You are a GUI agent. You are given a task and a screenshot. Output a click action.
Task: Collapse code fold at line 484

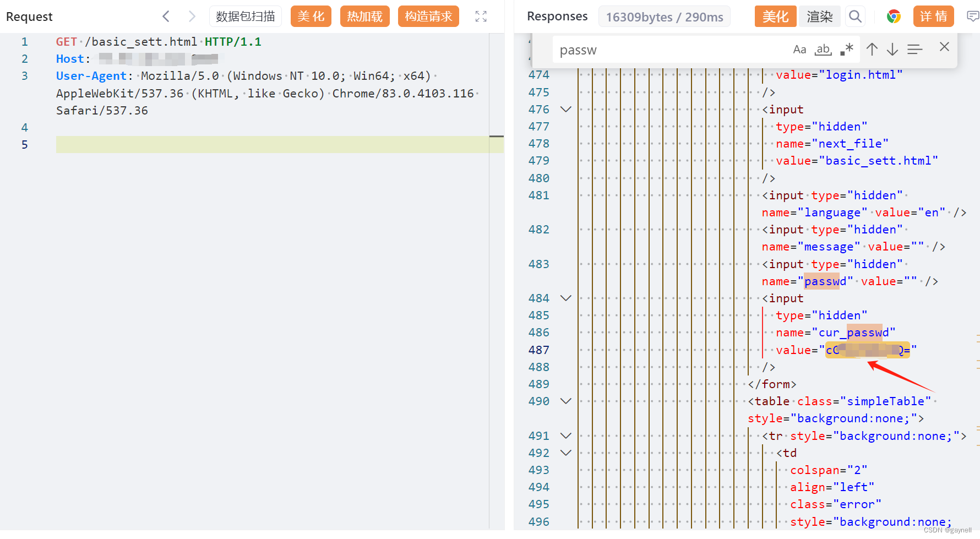(565, 298)
